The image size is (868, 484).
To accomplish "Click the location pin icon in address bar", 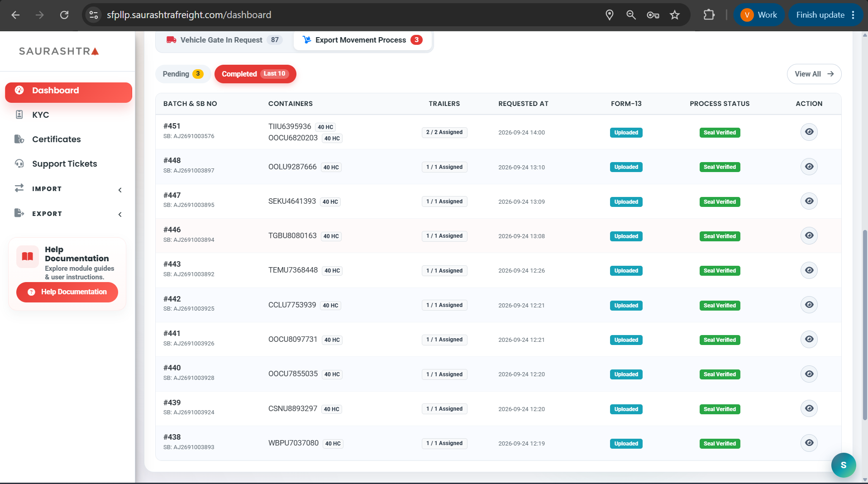I will pos(610,15).
